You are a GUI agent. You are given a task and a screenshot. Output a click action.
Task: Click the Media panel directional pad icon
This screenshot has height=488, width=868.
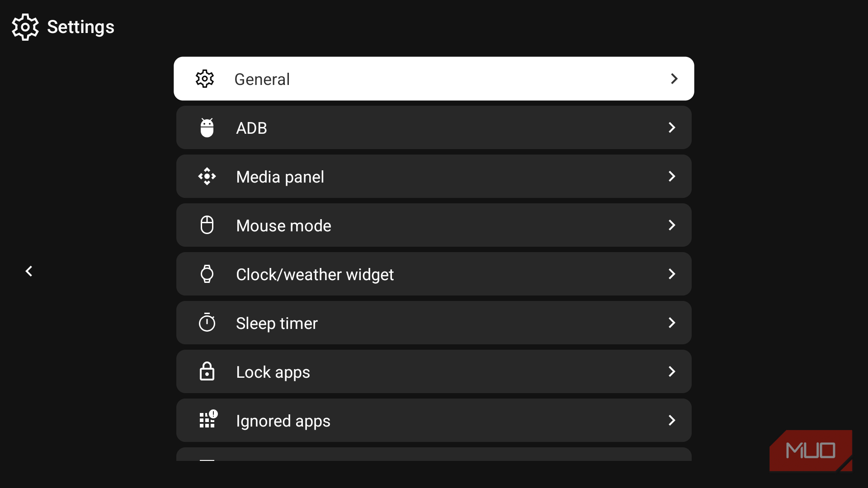click(207, 176)
